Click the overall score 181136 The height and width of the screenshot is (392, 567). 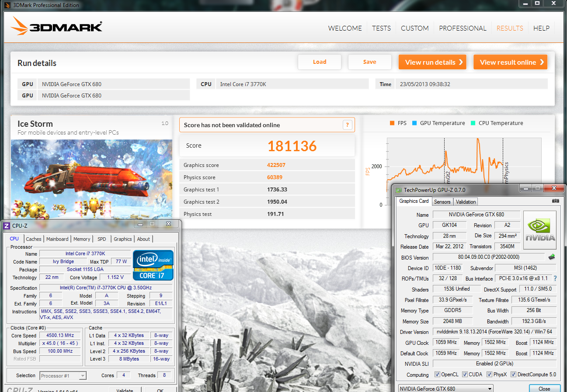click(292, 146)
